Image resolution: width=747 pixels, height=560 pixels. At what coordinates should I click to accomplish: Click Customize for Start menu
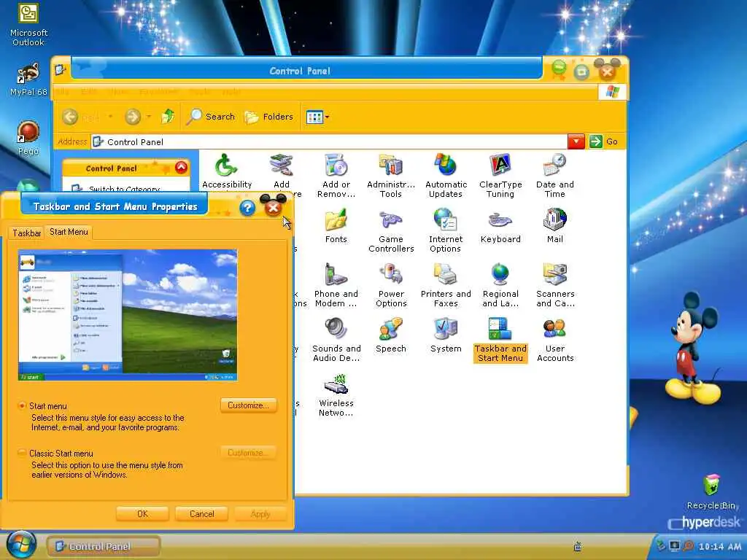(248, 405)
